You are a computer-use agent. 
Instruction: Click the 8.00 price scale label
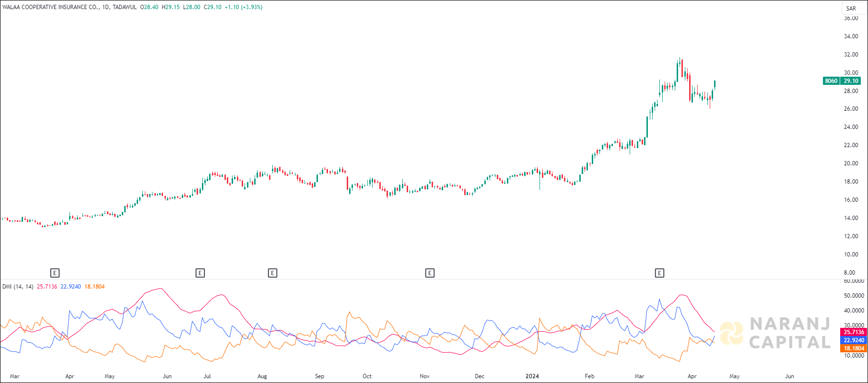click(x=849, y=273)
